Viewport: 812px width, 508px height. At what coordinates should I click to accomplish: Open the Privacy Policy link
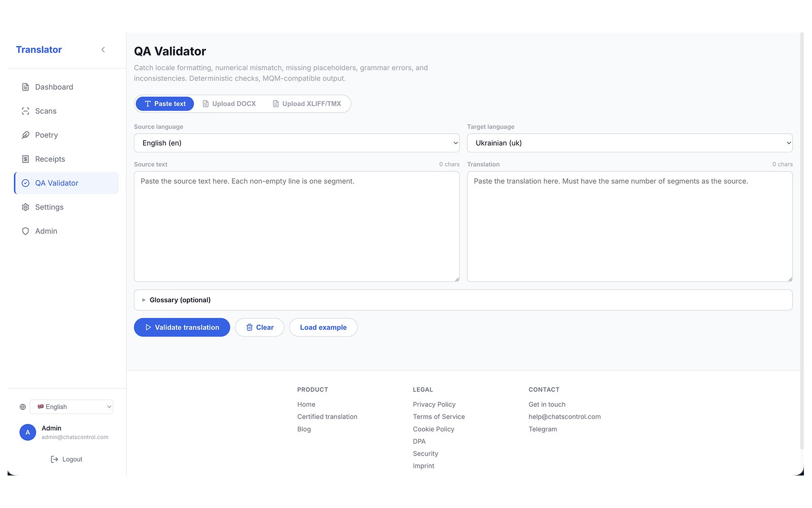coord(434,404)
